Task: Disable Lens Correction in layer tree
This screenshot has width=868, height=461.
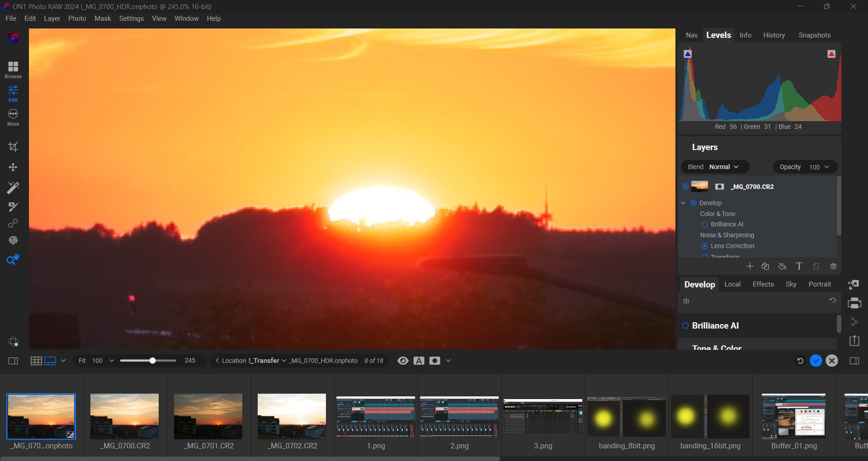Action: pos(704,246)
